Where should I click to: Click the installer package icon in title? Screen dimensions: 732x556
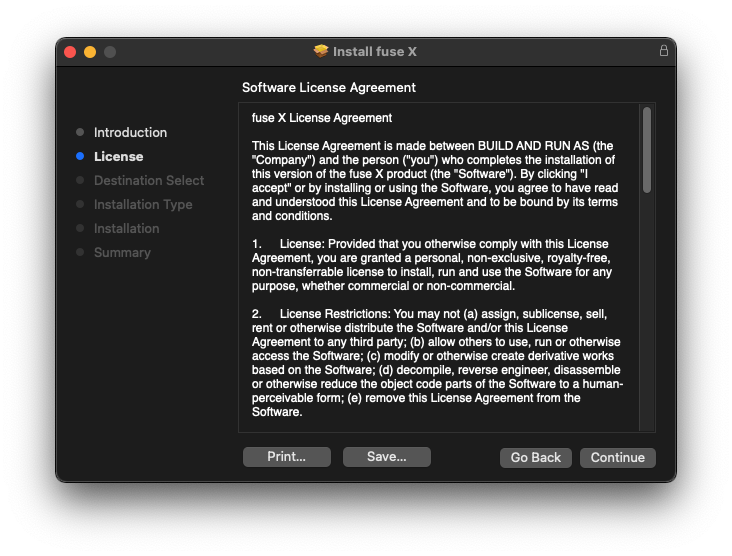(321, 51)
